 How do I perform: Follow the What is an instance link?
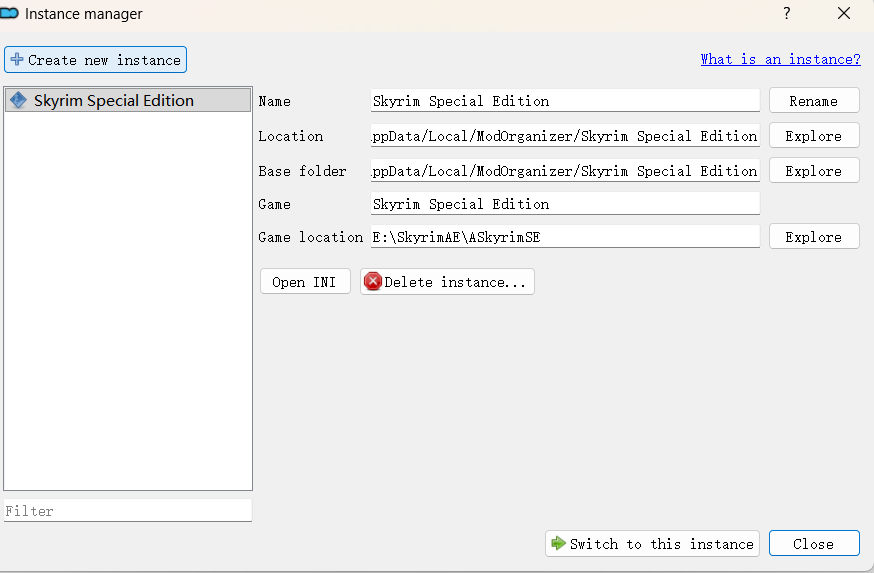780,59
